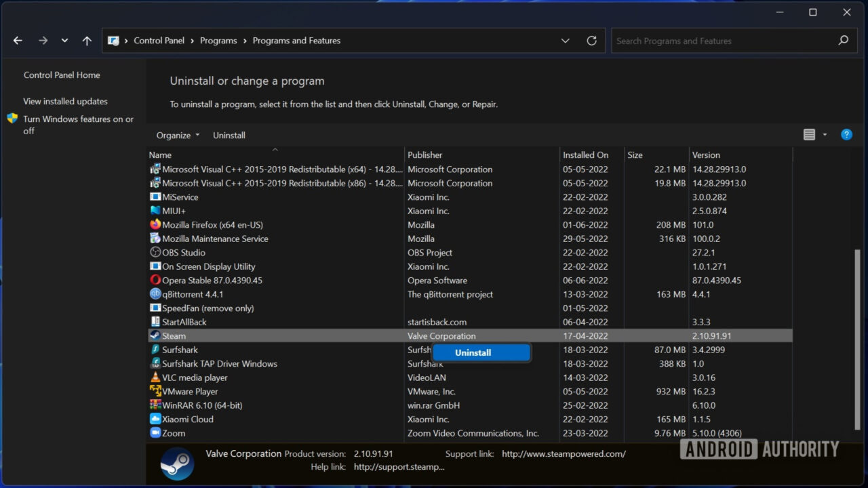Refresh the page with the refresh icon
Screen dimensions: 868x488
pyautogui.click(x=591, y=41)
